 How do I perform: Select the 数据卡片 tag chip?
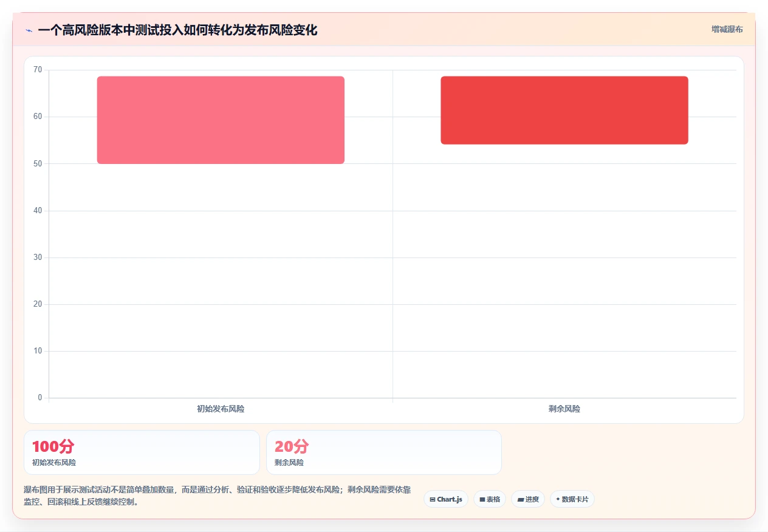(572, 499)
